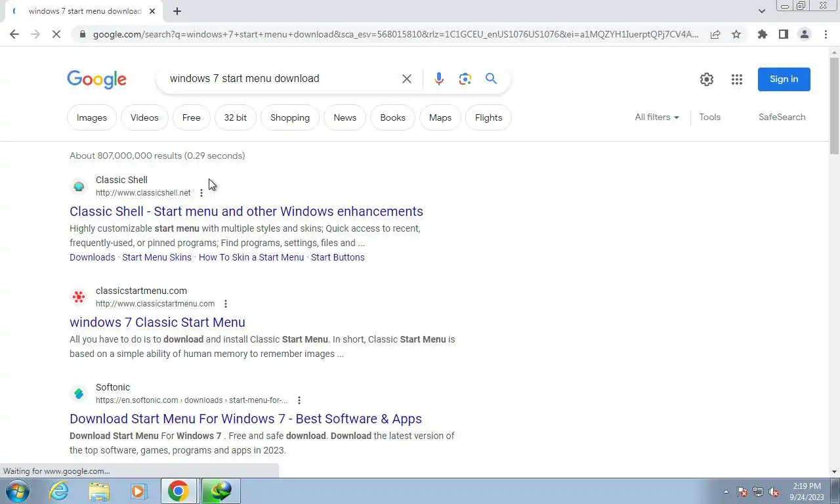Launch Internet Explorer from taskbar
840x504 pixels.
pos(59,491)
